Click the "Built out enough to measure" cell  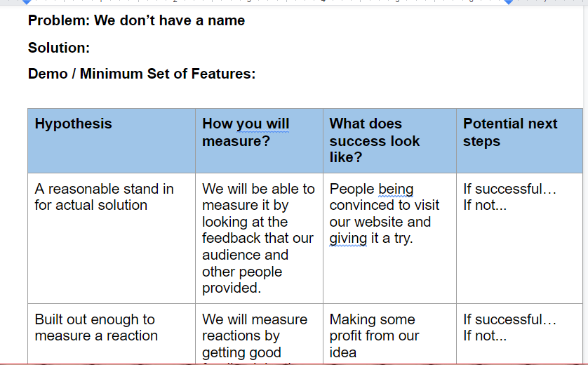[112, 333]
